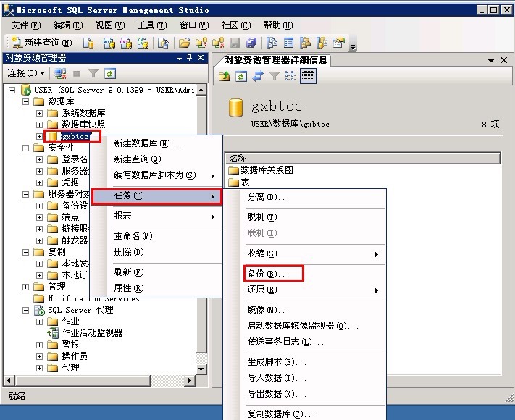
Task: Click the XMLA query toolbar icon
Action: [143, 43]
